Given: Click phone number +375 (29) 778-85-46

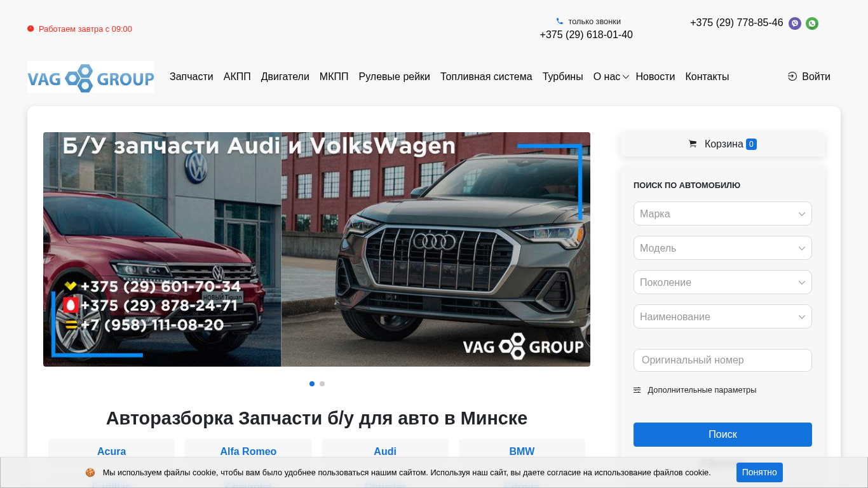Looking at the screenshot, I should point(736,23).
